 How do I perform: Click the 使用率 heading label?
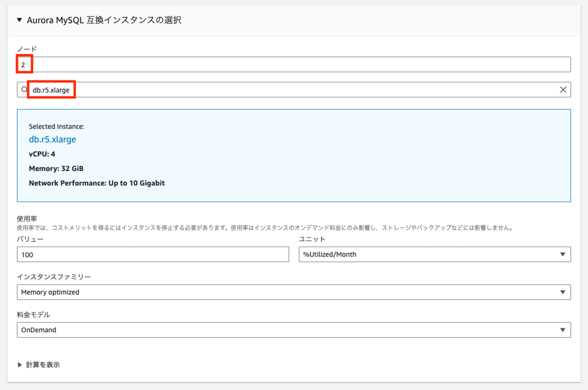coord(27,218)
